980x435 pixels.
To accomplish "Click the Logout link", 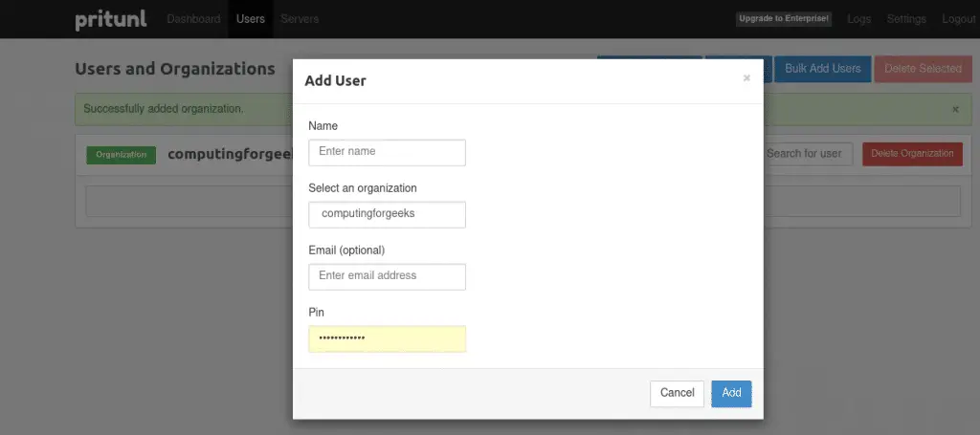I will point(958,19).
